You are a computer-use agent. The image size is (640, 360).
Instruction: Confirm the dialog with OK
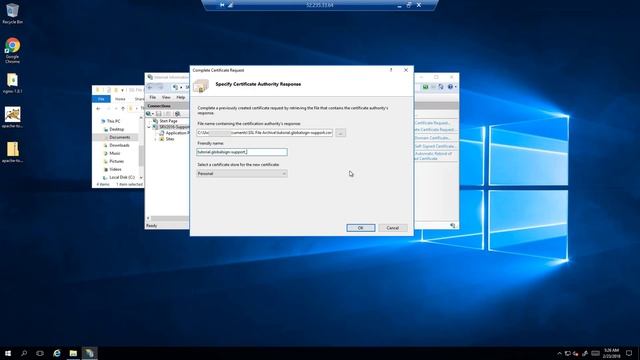click(360, 228)
